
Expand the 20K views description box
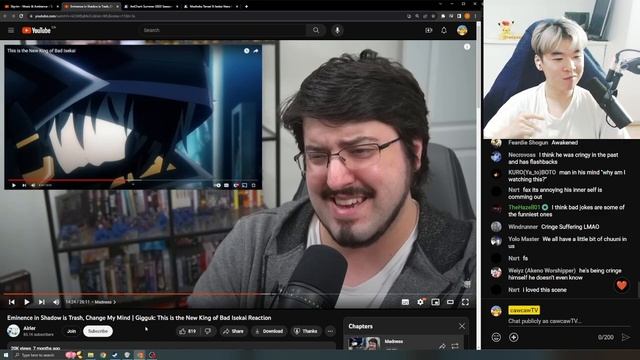click(171, 347)
